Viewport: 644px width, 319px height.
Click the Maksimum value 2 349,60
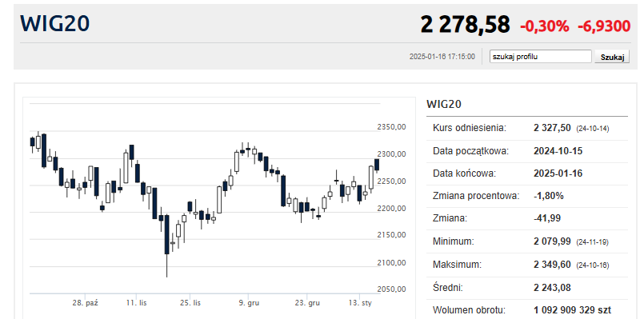coord(552,265)
